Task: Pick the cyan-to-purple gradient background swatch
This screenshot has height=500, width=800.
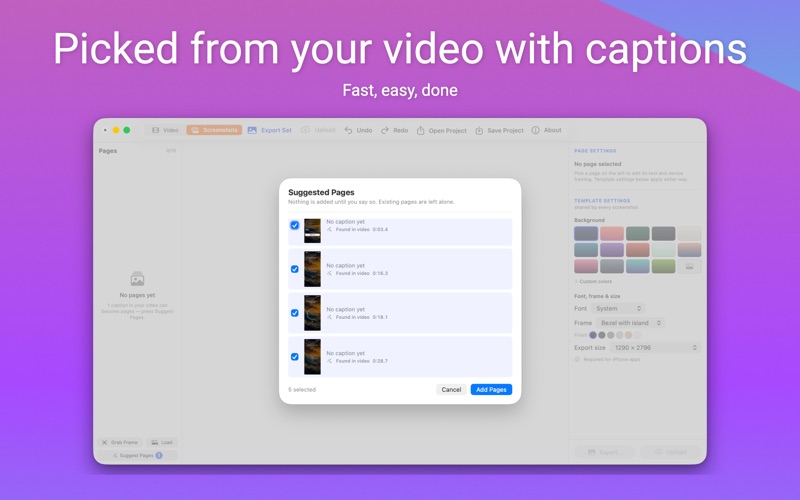Action: [638, 266]
